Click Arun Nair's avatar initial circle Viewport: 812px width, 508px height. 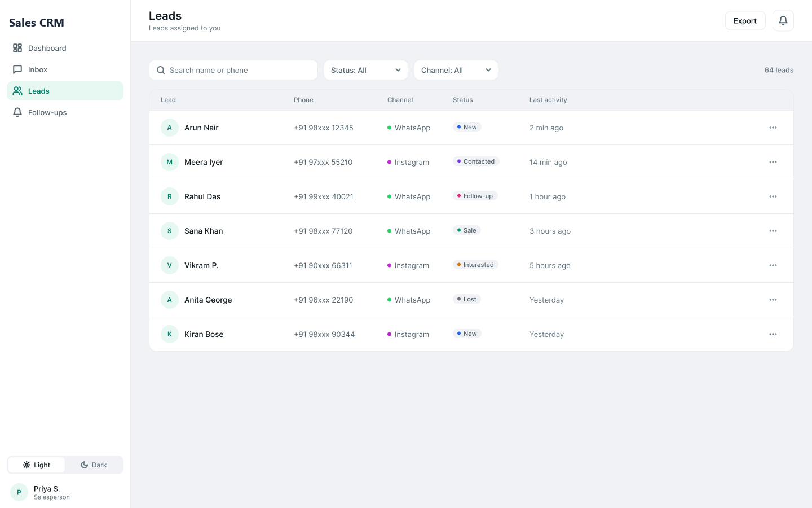coord(170,128)
